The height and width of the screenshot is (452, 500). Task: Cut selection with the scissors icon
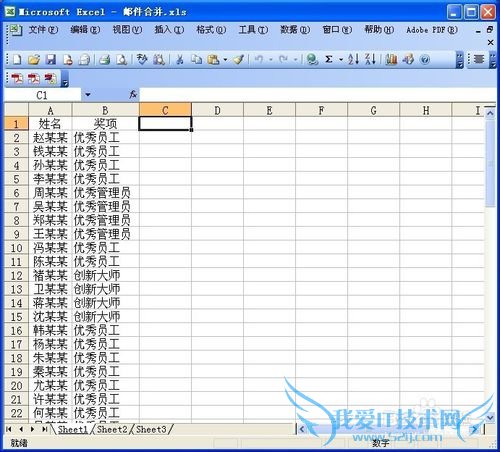coord(180,60)
